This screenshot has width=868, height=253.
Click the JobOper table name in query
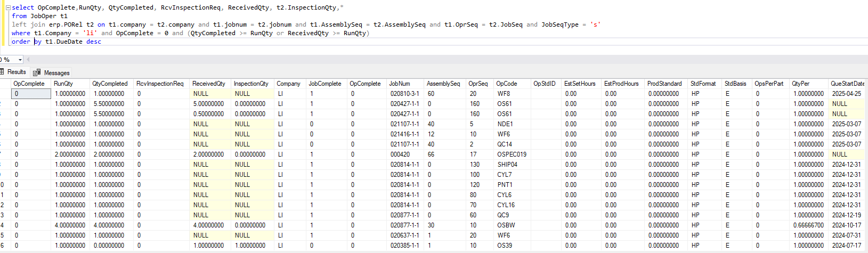(x=43, y=16)
